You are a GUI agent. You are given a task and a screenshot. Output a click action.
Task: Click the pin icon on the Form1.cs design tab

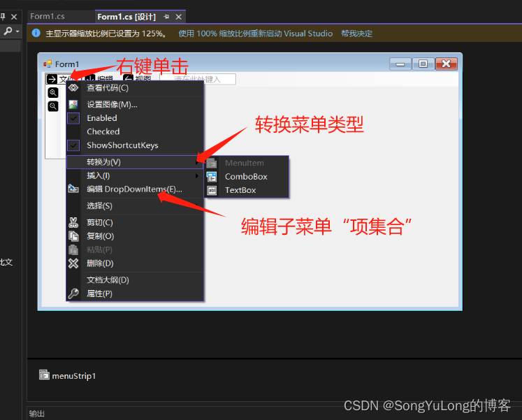pyautogui.click(x=166, y=17)
